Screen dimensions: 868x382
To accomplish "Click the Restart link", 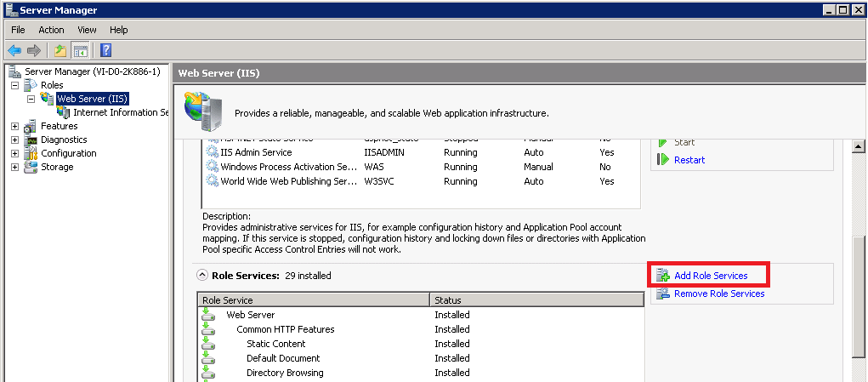I will click(689, 159).
